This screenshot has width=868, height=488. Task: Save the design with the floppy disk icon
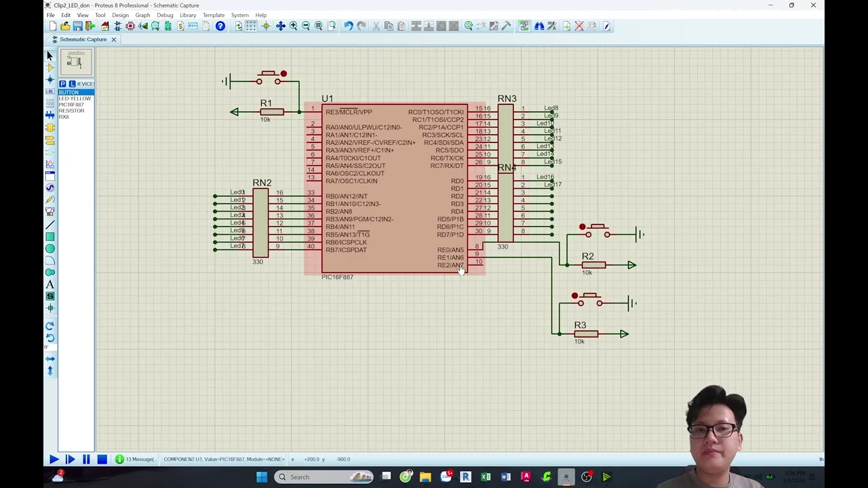[77, 26]
